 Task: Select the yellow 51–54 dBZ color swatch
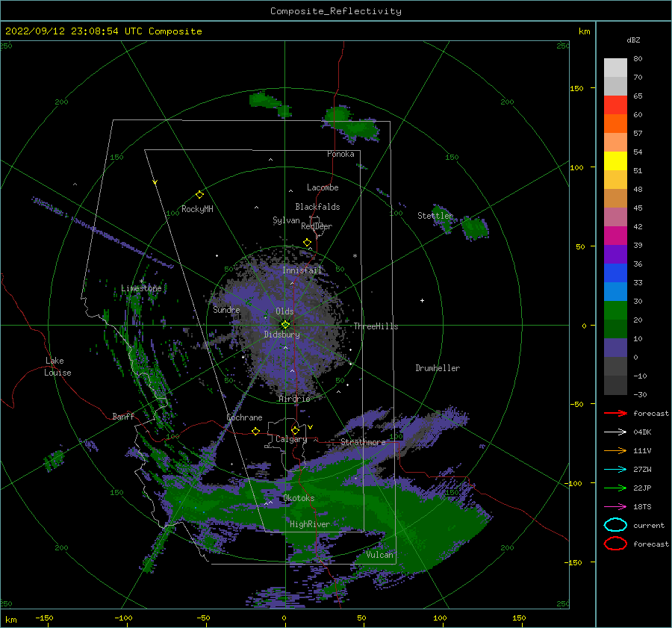coord(615,161)
